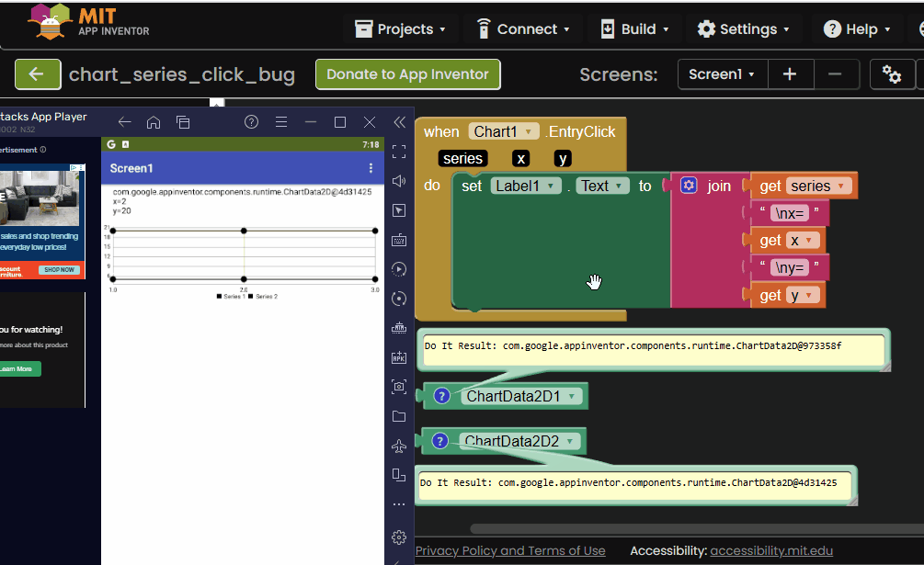Open BlueStacks media folder icon
The width and height of the screenshot is (924, 565).
[399, 416]
